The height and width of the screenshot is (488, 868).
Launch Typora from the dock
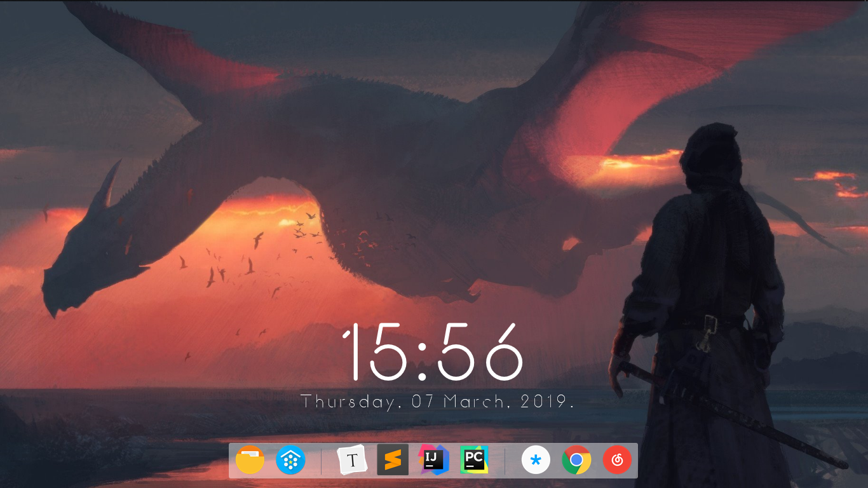click(x=352, y=460)
